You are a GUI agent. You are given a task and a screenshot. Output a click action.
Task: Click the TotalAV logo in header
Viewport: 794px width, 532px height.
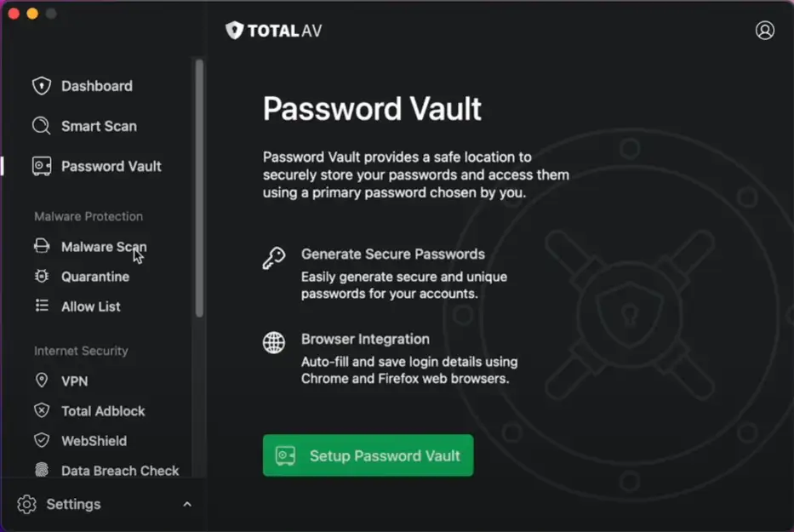pyautogui.click(x=274, y=31)
